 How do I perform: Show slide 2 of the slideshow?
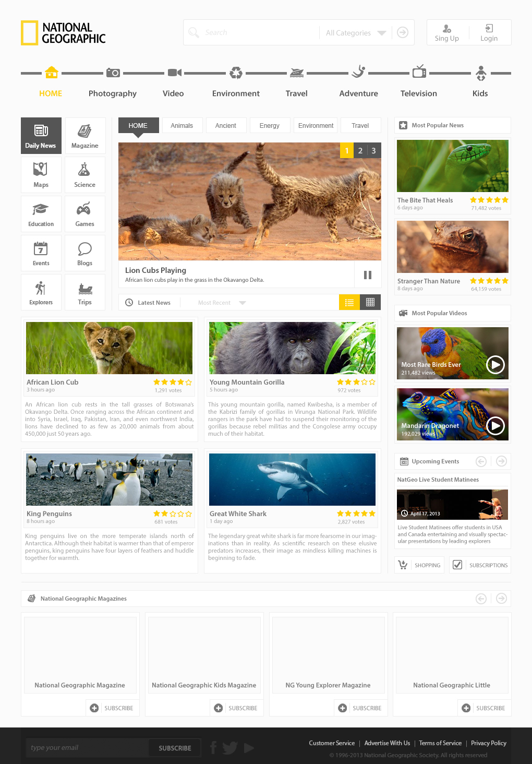tap(360, 150)
